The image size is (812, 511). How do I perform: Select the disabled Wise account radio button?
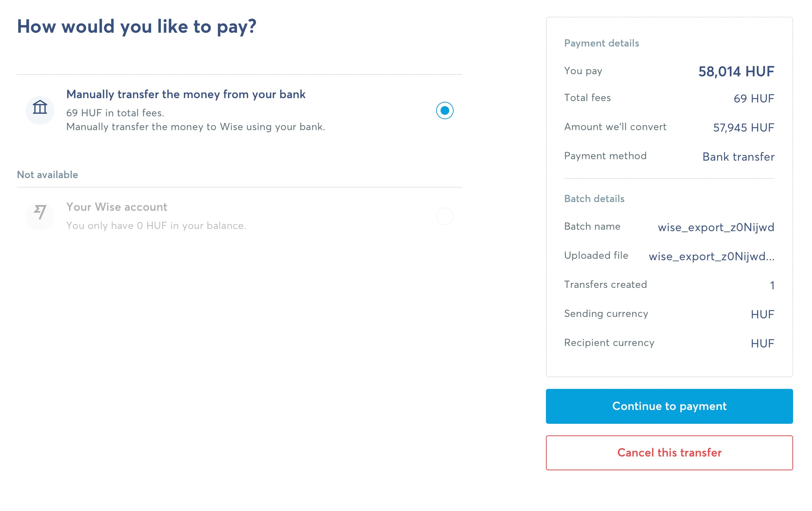click(445, 216)
